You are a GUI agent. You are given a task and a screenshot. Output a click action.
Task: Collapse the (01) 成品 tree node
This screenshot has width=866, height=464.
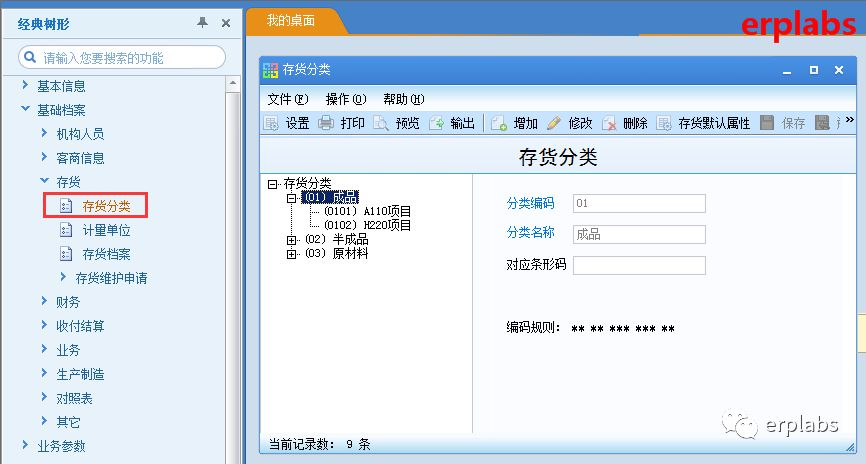pos(291,198)
